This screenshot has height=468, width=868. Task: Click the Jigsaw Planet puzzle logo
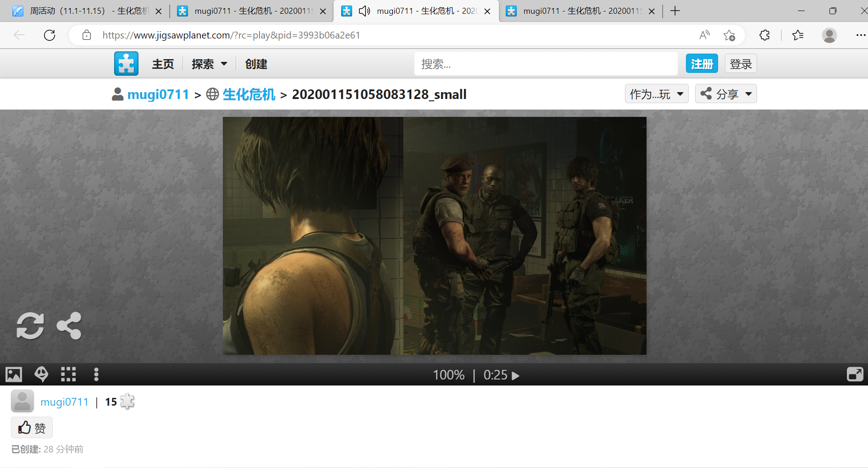[x=126, y=63]
